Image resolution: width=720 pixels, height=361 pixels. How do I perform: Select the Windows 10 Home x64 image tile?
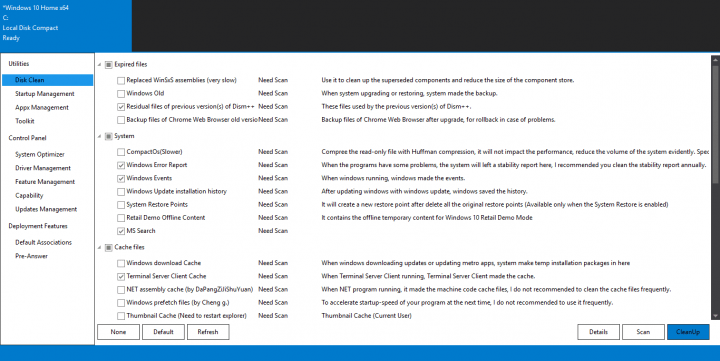tap(66, 26)
